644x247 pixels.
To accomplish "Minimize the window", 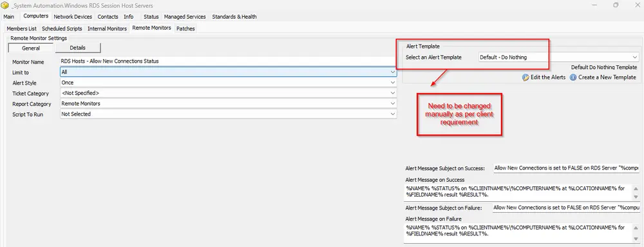I will pos(594,5).
